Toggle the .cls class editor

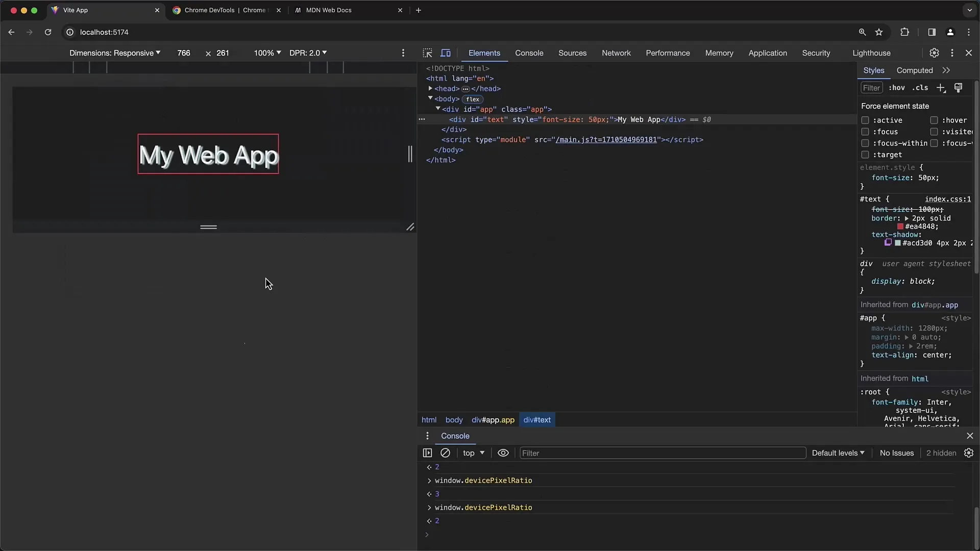(920, 88)
